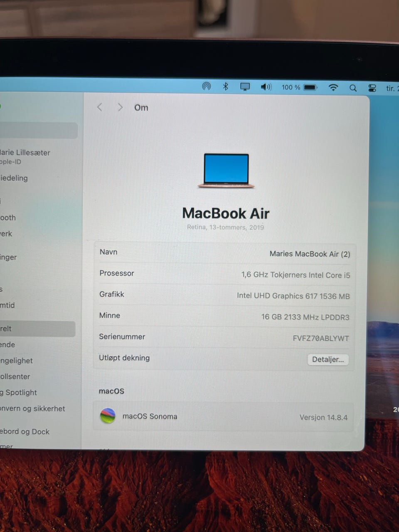Click the Retina, 13-tommers, 2019 subtitle
Screen dimensions: 399x532
tap(225, 227)
